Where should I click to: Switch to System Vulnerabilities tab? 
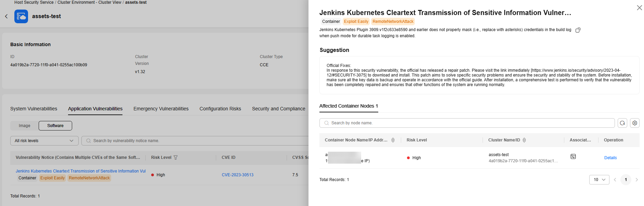pos(34,109)
